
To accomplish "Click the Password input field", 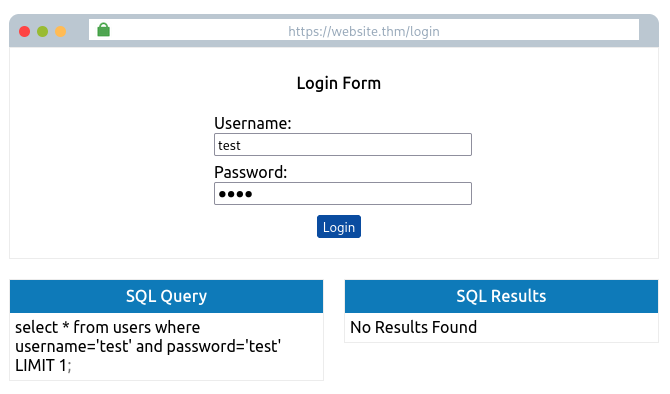I will (343, 194).
